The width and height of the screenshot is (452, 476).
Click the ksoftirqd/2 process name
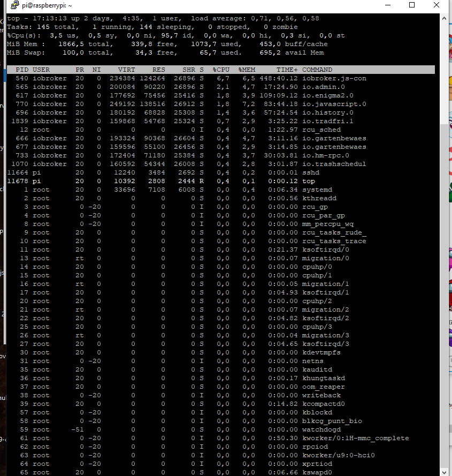[326, 318]
